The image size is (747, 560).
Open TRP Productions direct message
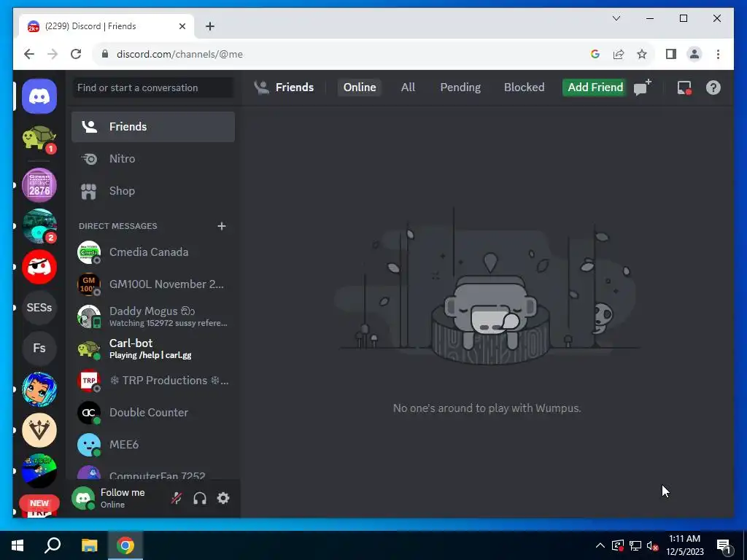point(153,381)
